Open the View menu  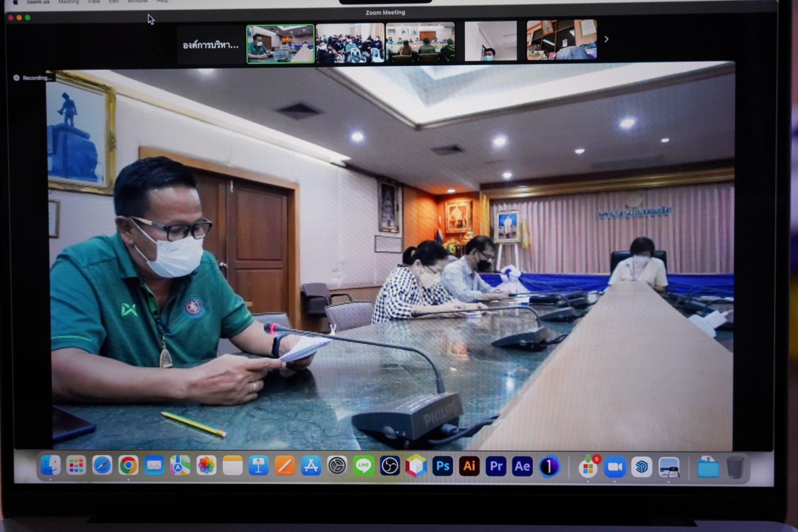tap(94, 2)
